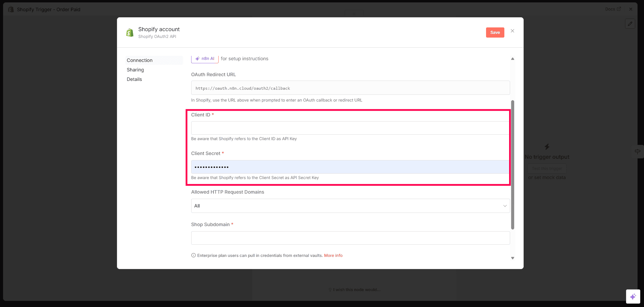Viewport: 644px width, 307px height.
Task: Switch to the Sharing tab
Action: click(x=135, y=70)
